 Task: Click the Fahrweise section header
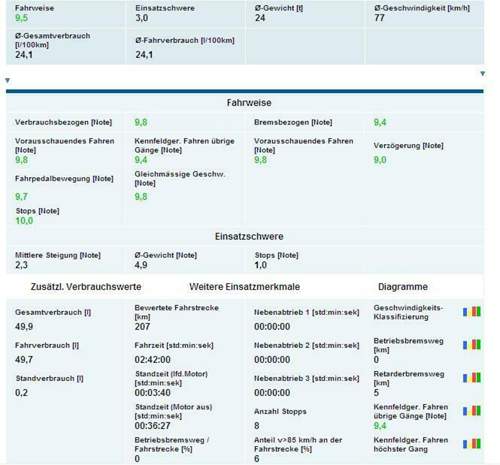click(x=249, y=103)
